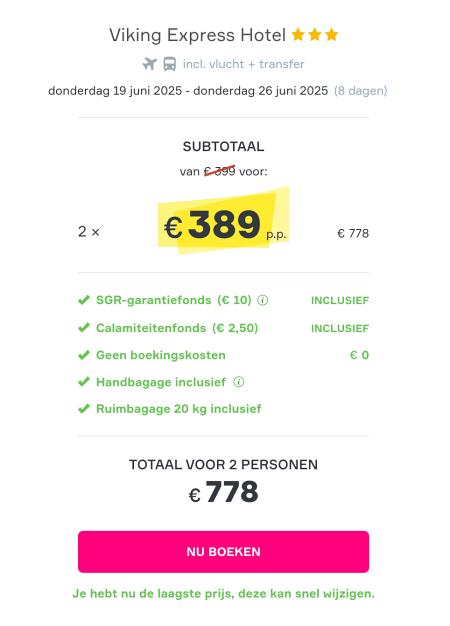Click the bus transfer icon
Viewport: 450px width, 626px height.
(x=170, y=64)
